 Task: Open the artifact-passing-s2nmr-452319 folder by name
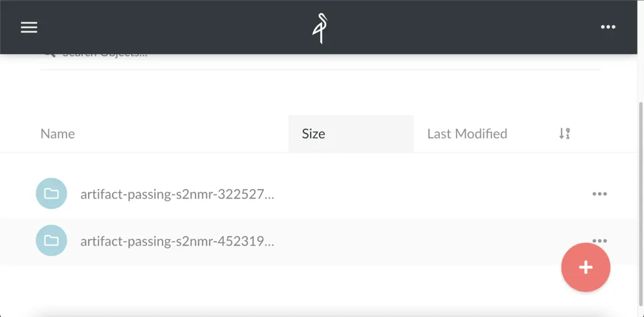[177, 242]
